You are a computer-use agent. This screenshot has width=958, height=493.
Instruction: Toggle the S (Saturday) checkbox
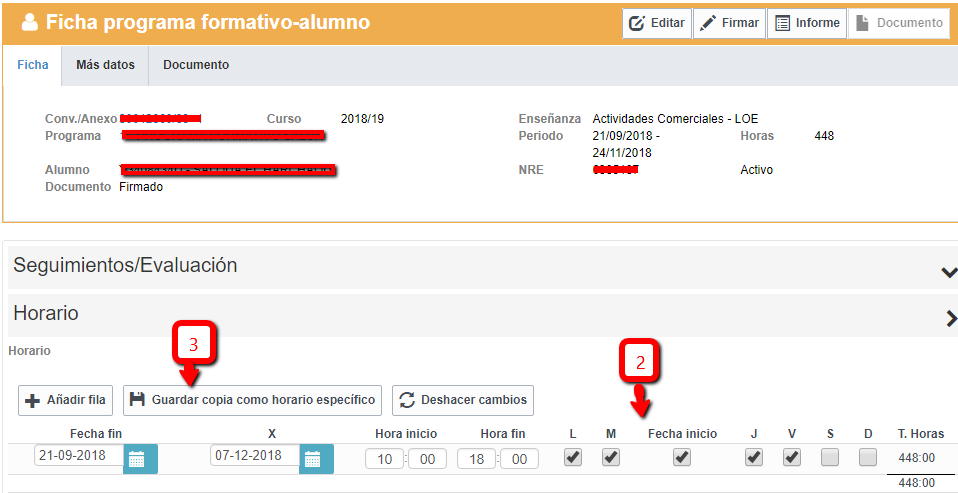click(x=830, y=457)
